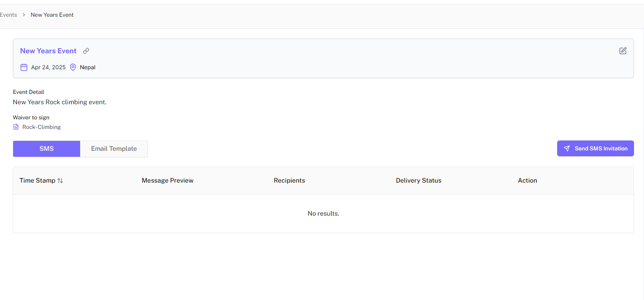Click the calendar icon near the date
This screenshot has width=644, height=300.
pos(24,67)
